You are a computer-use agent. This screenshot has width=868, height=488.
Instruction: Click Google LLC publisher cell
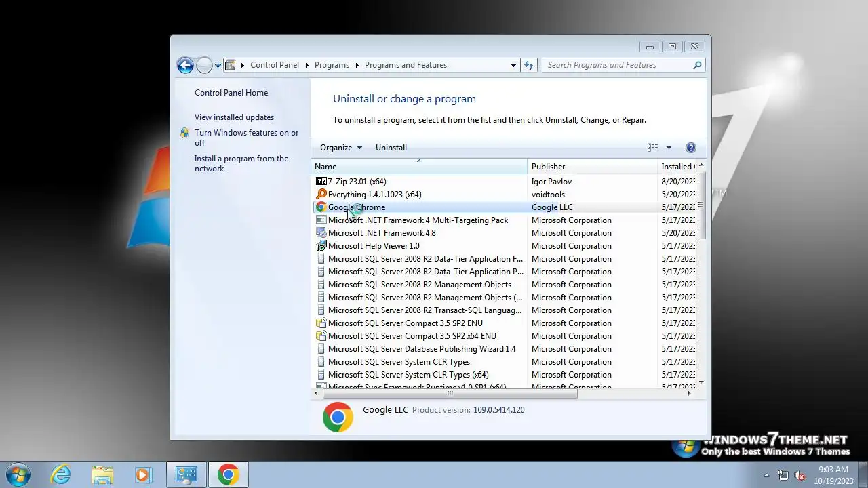click(x=552, y=207)
